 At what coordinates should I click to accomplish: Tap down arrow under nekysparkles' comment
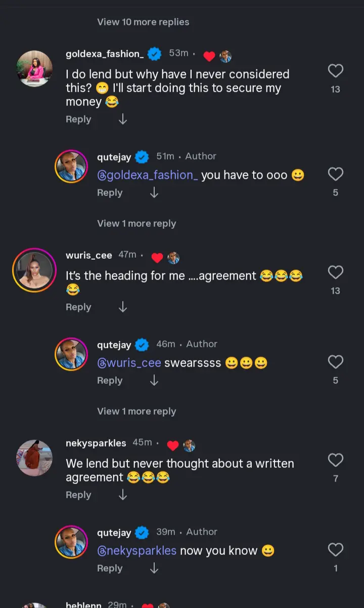point(122,495)
